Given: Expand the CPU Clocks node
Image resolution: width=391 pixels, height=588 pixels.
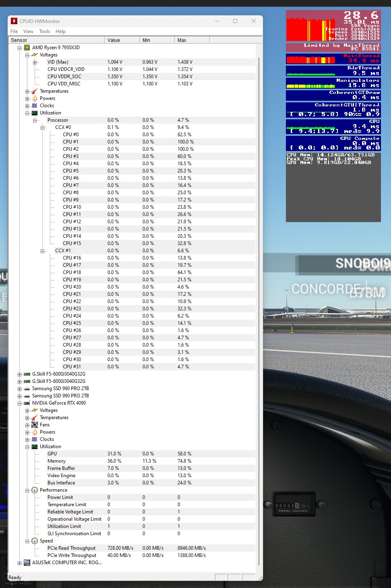Looking at the screenshot, I should click(27, 106).
